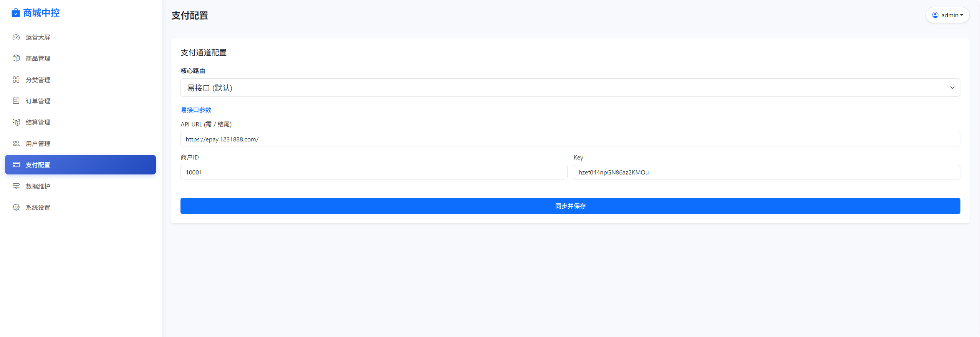Image resolution: width=980 pixels, height=337 pixels.
Task: Click the 分类管理 grid icon
Action: tap(16, 80)
